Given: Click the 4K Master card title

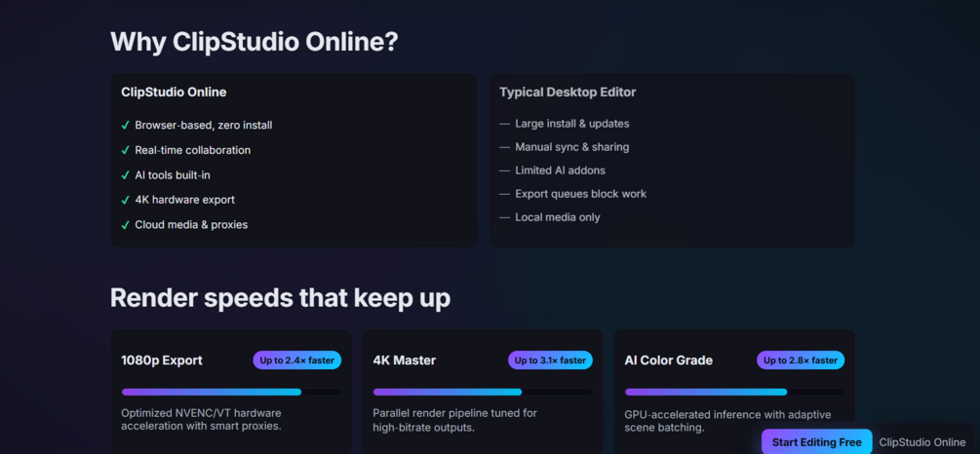Looking at the screenshot, I should coord(405,360).
